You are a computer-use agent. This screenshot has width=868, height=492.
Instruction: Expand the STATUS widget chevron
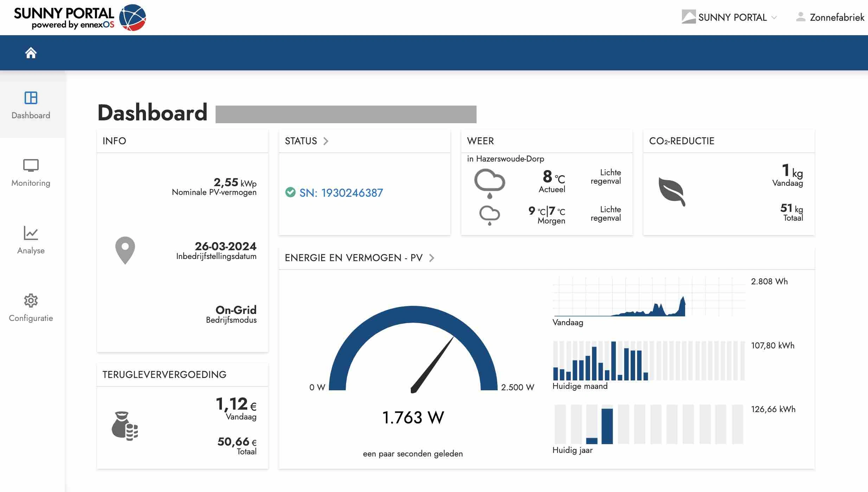[326, 141]
